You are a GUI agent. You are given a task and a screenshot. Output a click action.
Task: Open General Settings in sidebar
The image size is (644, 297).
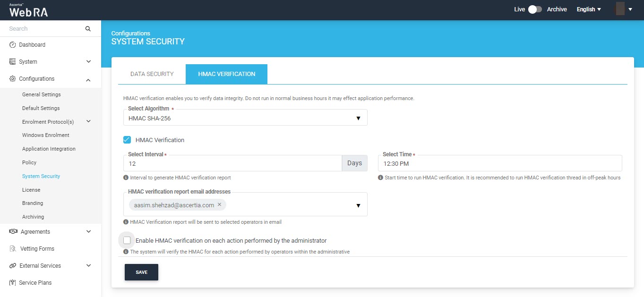[x=42, y=94]
